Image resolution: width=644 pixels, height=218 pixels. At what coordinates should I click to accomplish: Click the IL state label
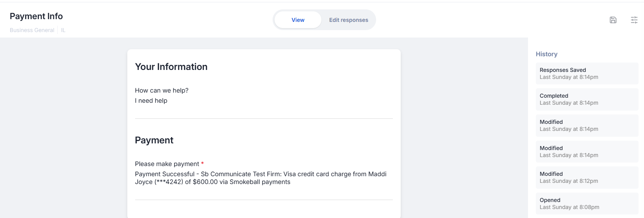point(63,30)
